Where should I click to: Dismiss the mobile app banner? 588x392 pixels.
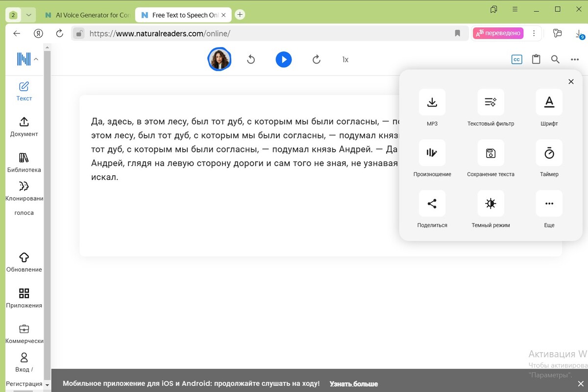(x=581, y=384)
